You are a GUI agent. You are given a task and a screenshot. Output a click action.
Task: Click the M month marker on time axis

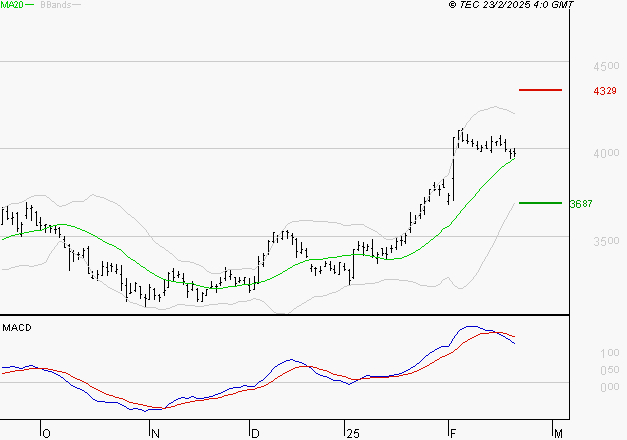(558, 434)
